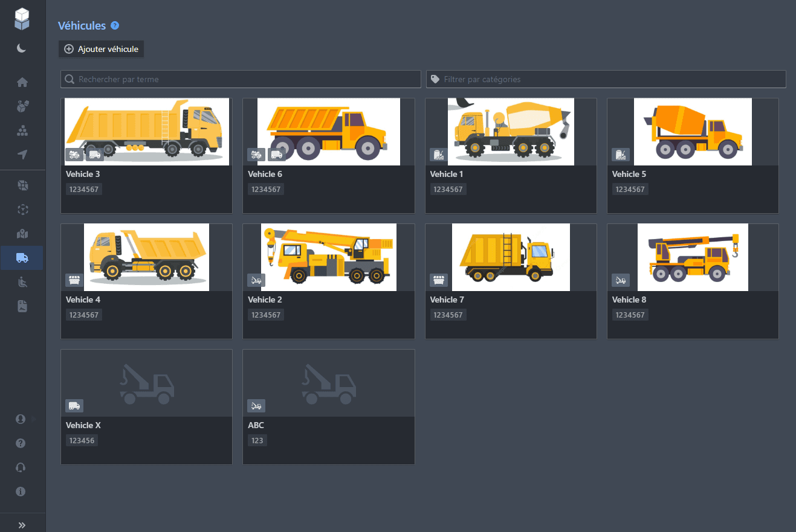The height and width of the screenshot is (532, 796).
Task: Click the category badge icon on Vehicle X
Action: pos(74,406)
